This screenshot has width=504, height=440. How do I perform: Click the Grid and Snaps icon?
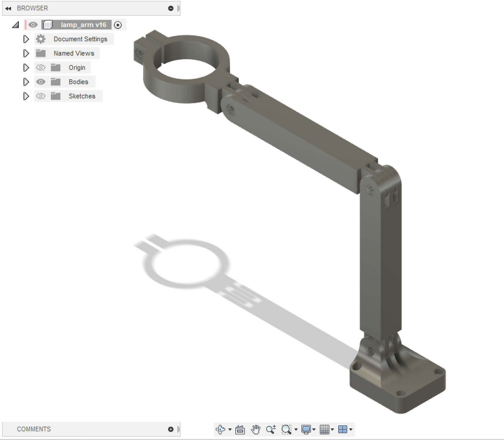(325, 429)
